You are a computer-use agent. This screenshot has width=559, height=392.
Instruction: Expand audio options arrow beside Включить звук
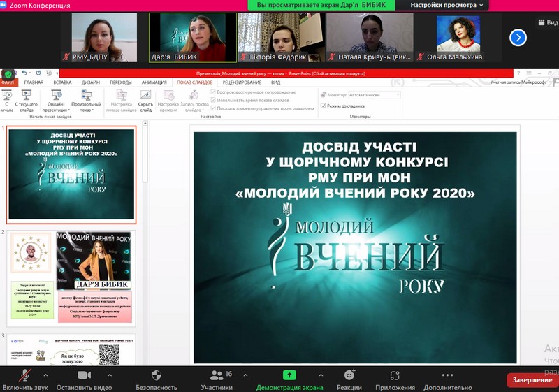(45, 375)
